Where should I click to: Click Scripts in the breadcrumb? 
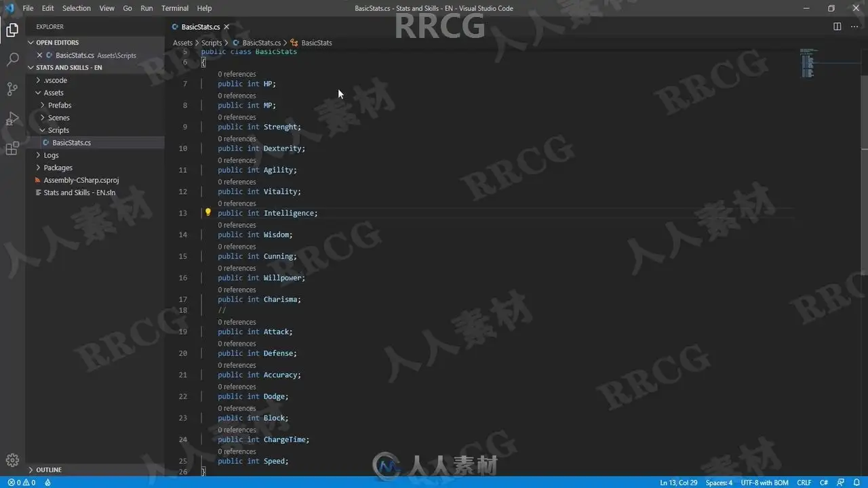[x=212, y=43]
